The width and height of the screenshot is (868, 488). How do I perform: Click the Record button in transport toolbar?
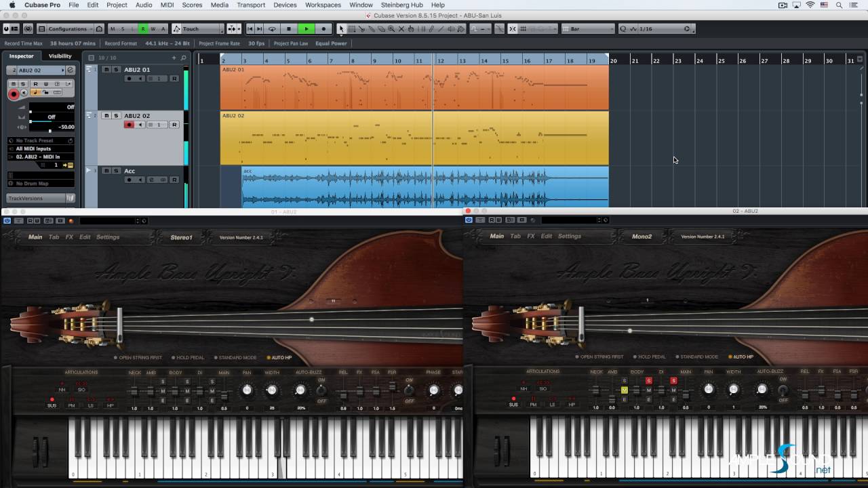323,29
